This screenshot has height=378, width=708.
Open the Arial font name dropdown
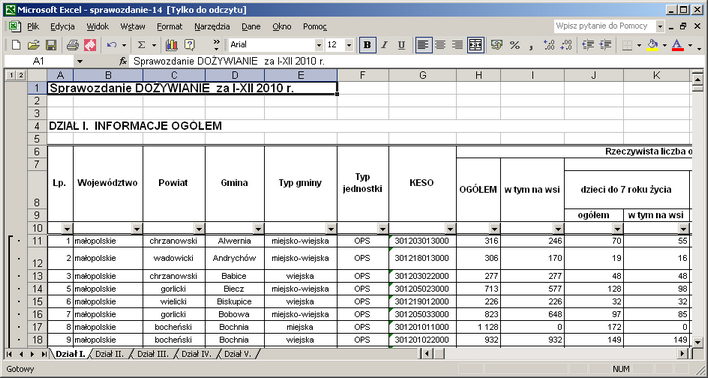point(319,45)
